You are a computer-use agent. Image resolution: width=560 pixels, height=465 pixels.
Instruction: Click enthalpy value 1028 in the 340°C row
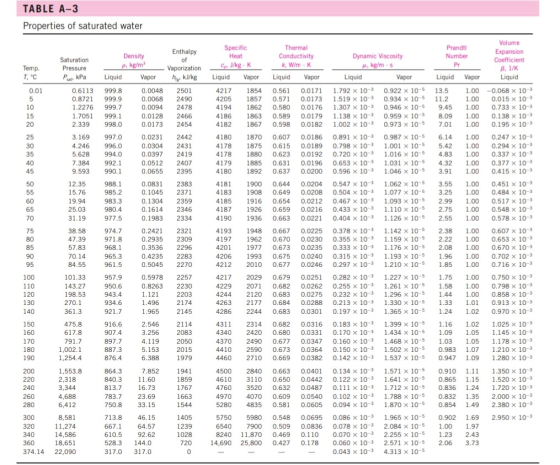pos(184,435)
